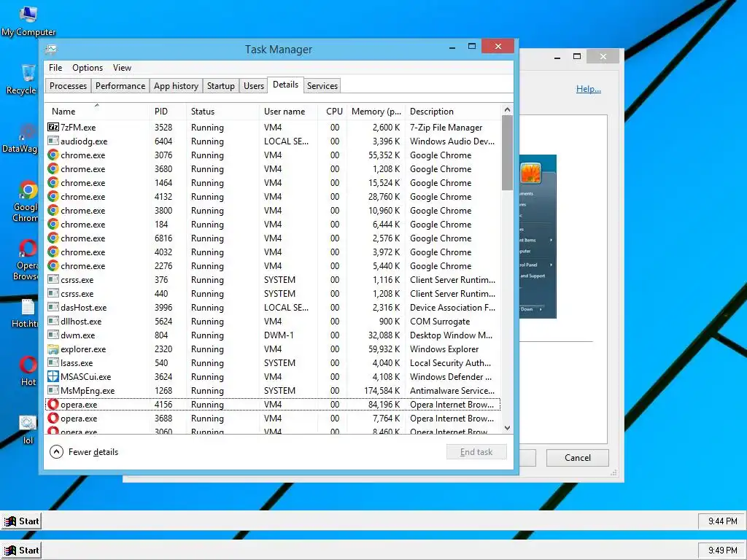The image size is (747, 560).
Task: Open the Options menu
Action: (x=88, y=68)
